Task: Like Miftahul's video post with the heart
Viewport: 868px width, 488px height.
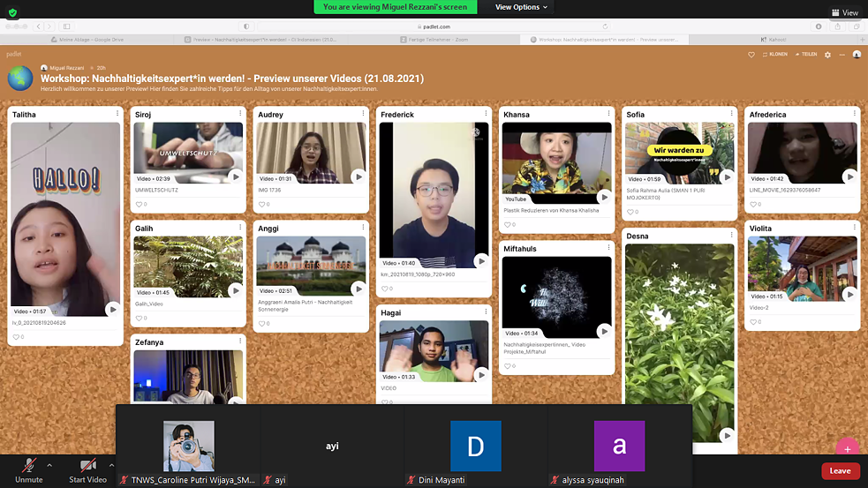Action: [x=509, y=365]
